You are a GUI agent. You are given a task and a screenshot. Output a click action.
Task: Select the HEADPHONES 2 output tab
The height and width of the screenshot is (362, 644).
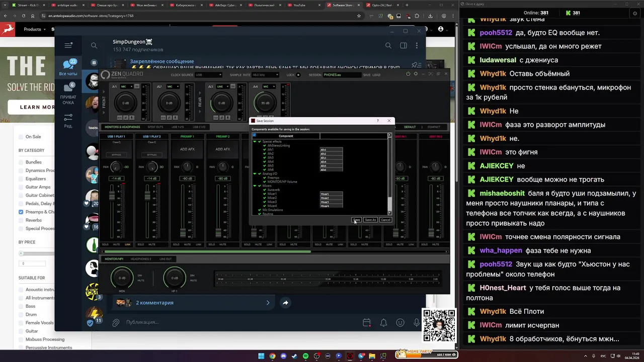[141, 259]
